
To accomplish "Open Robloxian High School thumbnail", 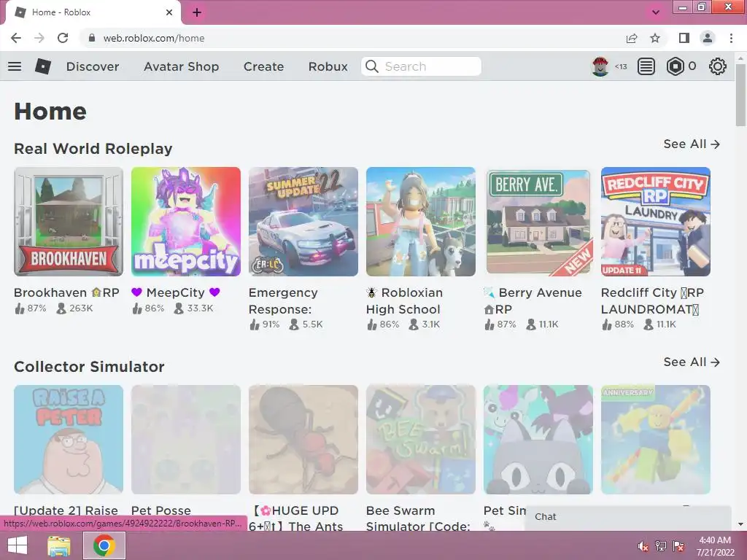I will coord(421,222).
